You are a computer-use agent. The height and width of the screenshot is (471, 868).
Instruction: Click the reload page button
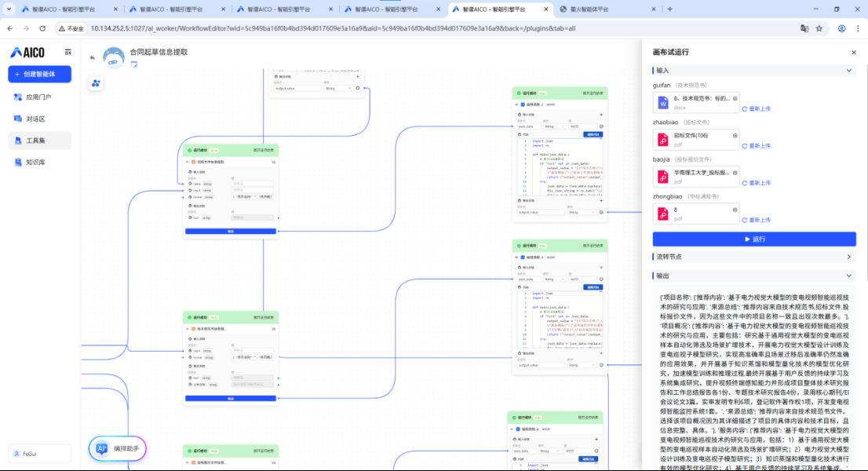point(42,28)
